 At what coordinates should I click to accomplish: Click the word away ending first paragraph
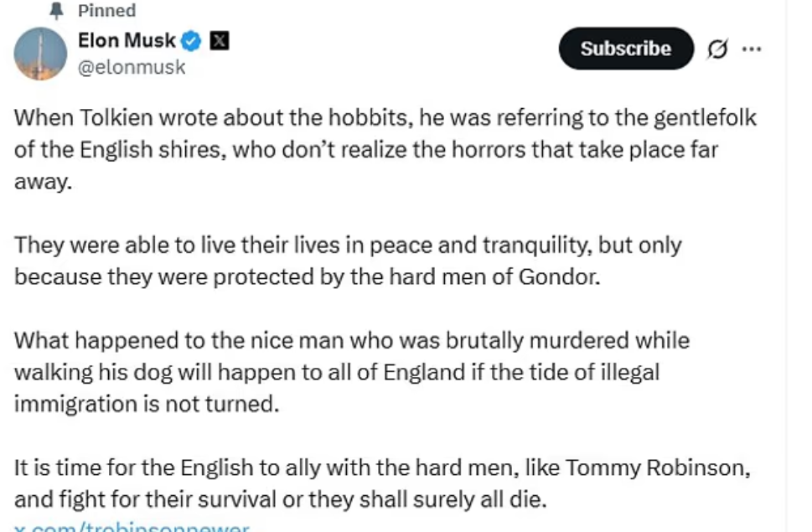[x=43, y=182]
